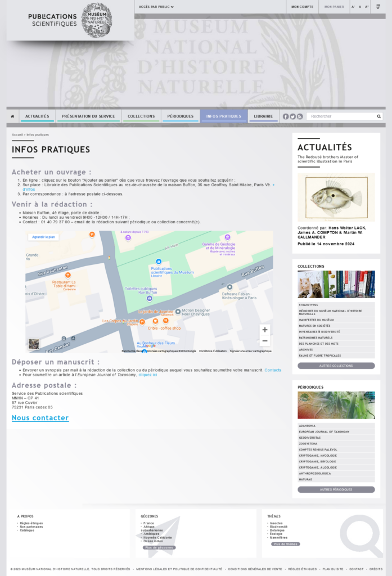The height and width of the screenshot is (576, 392).
Task: Click the Toilettes publiques Rue Buffon marker
Action: point(150,299)
